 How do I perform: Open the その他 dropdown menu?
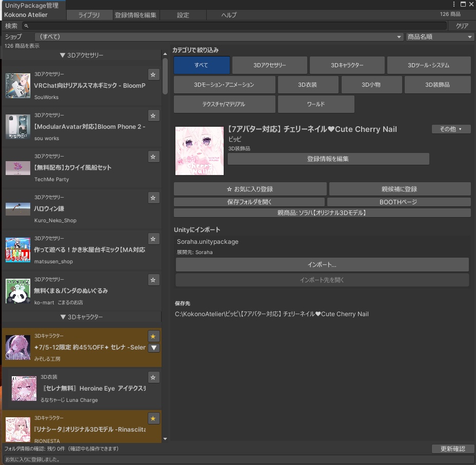click(451, 129)
